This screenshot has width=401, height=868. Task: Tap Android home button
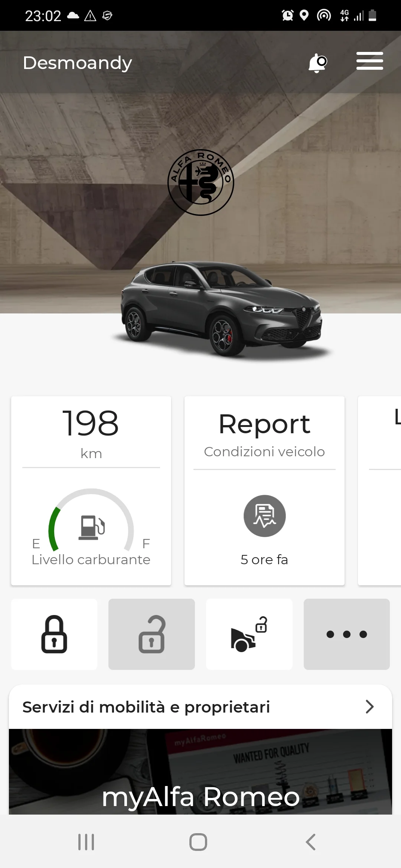point(198,842)
